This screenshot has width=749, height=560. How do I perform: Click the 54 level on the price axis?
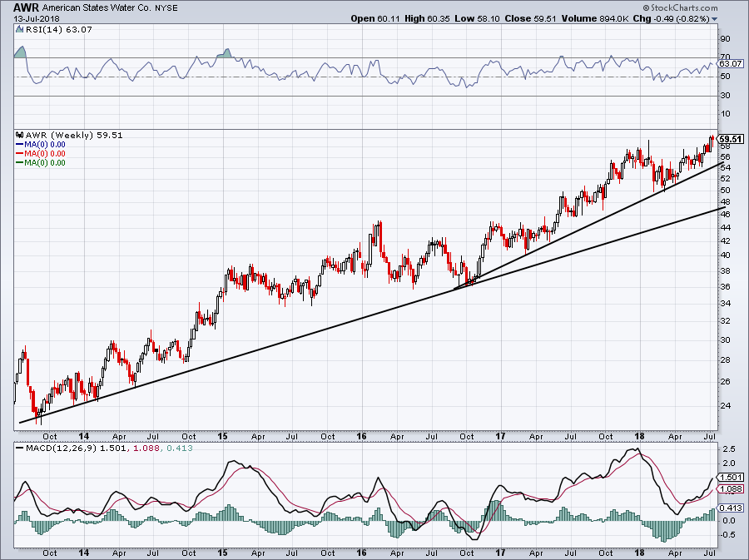pyautogui.click(x=725, y=167)
